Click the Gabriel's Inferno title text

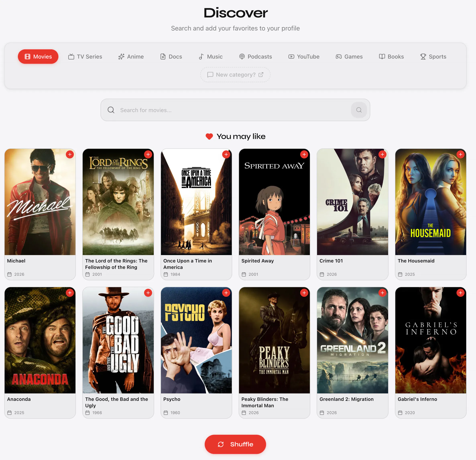(417, 399)
